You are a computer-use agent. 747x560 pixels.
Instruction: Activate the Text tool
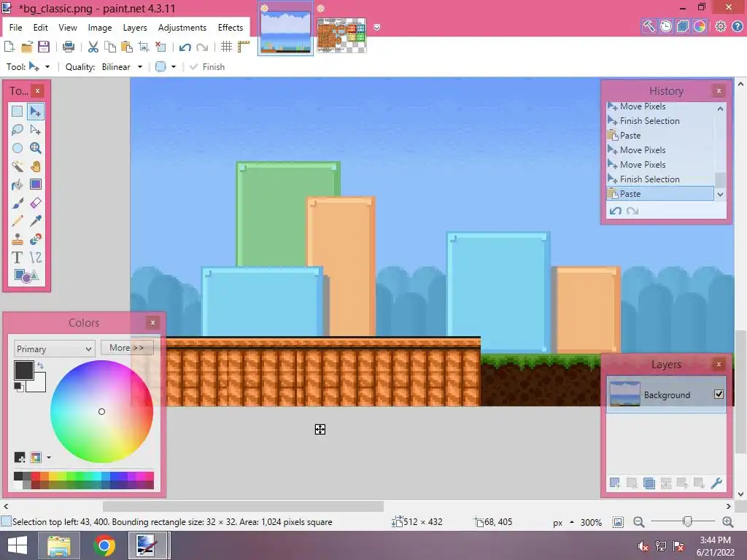(18, 257)
